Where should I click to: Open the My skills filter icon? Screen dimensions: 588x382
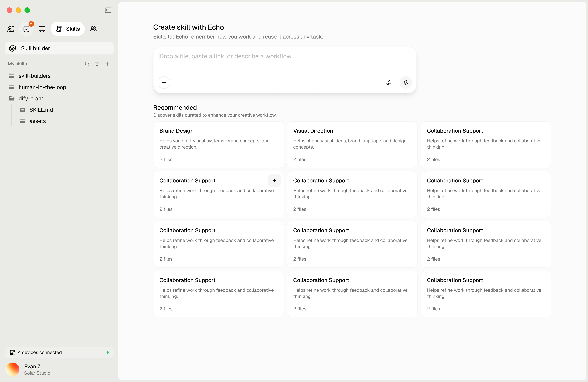pos(97,64)
